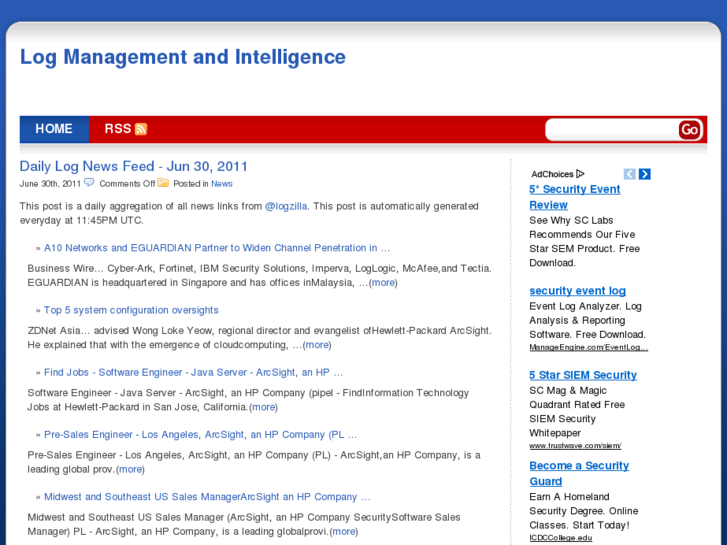This screenshot has width=727, height=545.
Task: Click the SC Mag & Magic Quadrant description
Action: click(x=577, y=411)
